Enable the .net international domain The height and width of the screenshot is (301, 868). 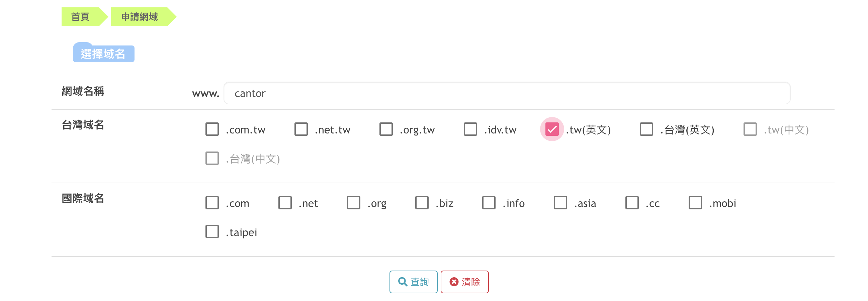coord(285,203)
